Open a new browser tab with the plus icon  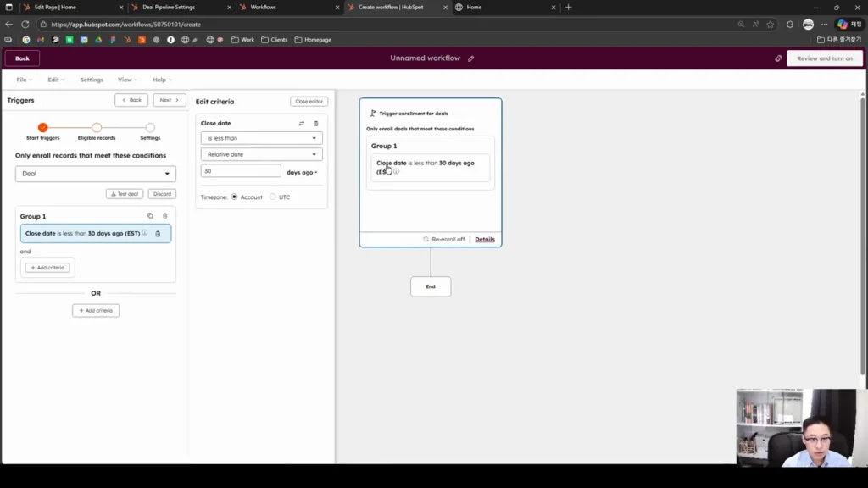pos(569,7)
